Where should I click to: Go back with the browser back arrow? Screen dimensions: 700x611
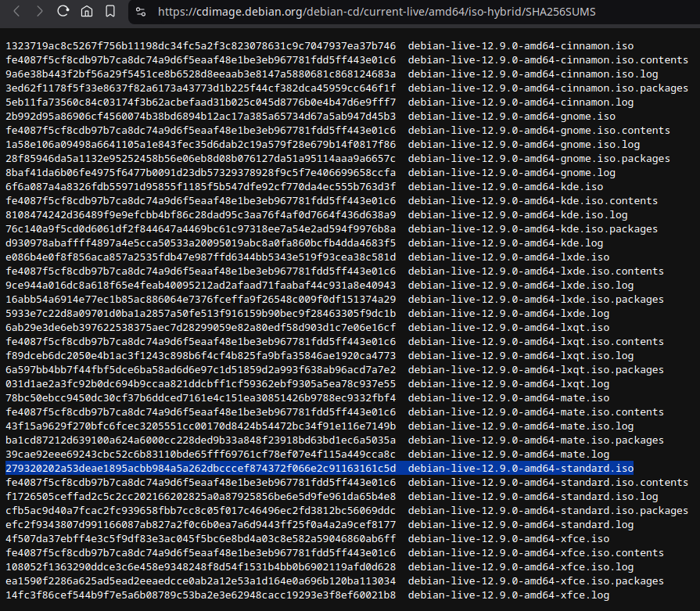point(17,11)
